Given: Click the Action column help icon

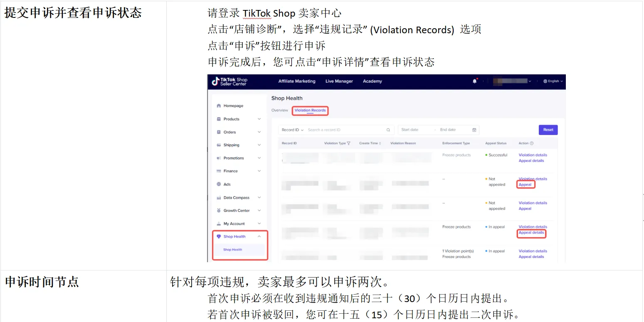Looking at the screenshot, I should click(x=531, y=143).
